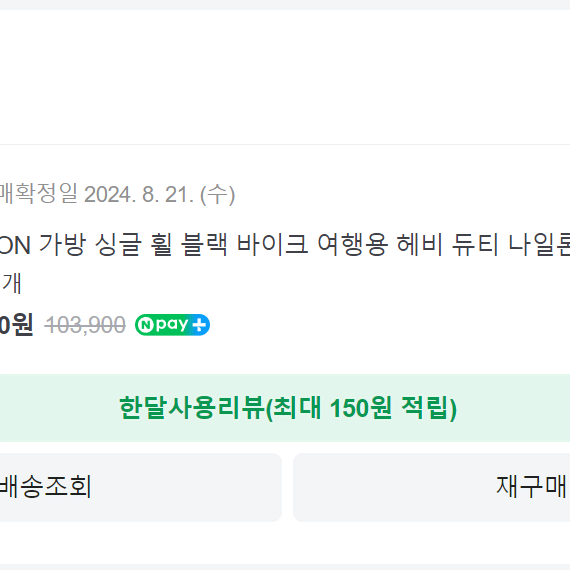
Task: Click the blue plus symbol on Npay badge
Action: (200, 325)
